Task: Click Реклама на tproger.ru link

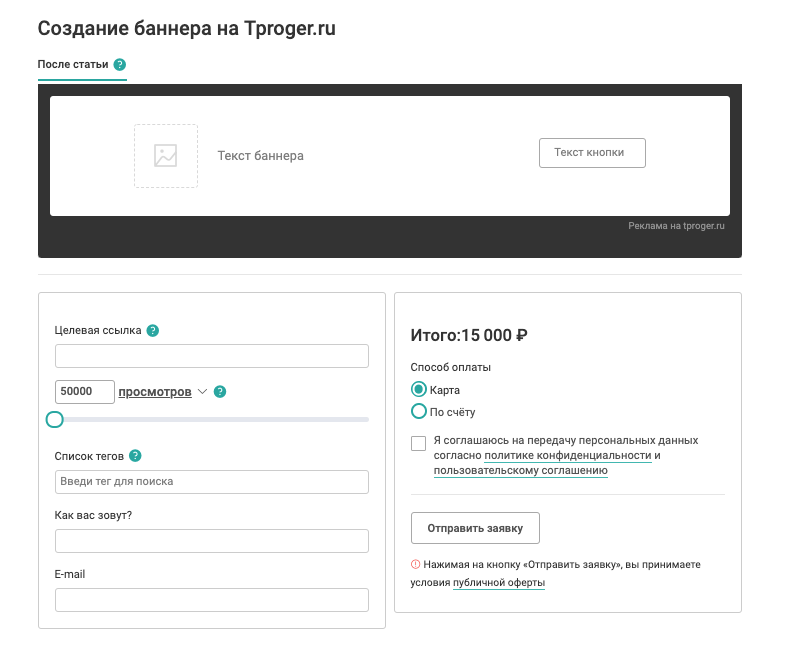Action: pyautogui.click(x=676, y=226)
